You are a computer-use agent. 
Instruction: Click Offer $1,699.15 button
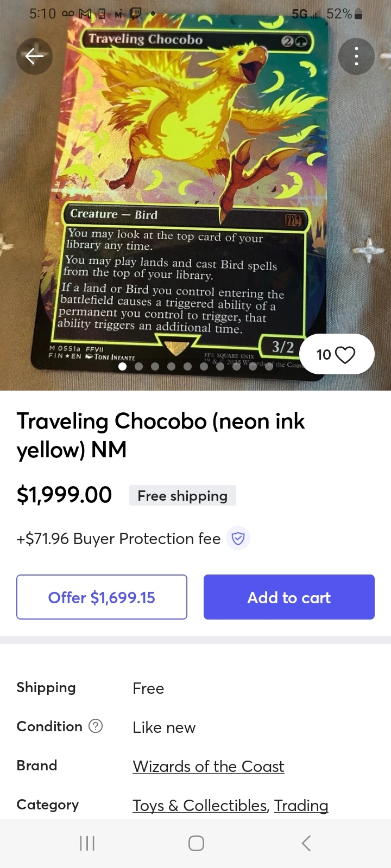(x=102, y=597)
